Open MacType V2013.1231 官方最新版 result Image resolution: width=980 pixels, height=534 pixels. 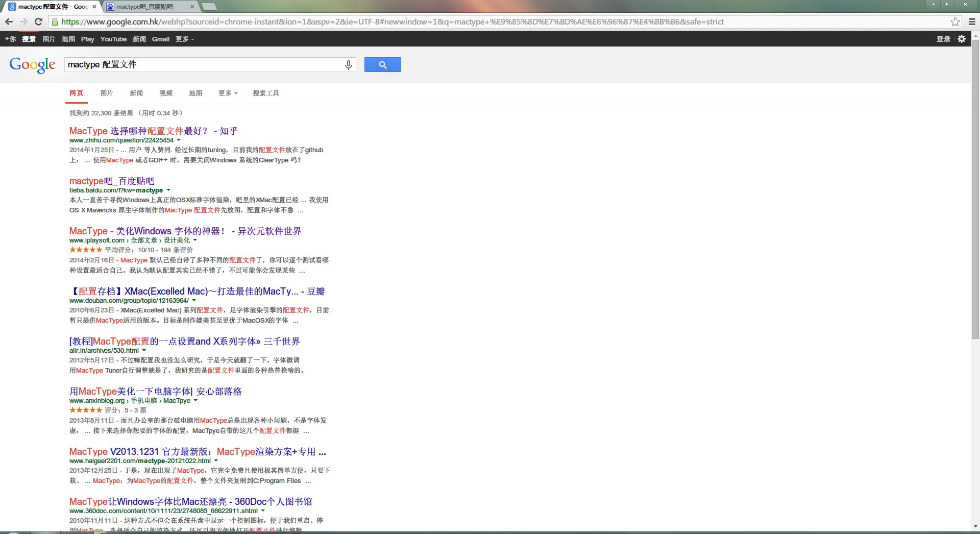point(198,452)
